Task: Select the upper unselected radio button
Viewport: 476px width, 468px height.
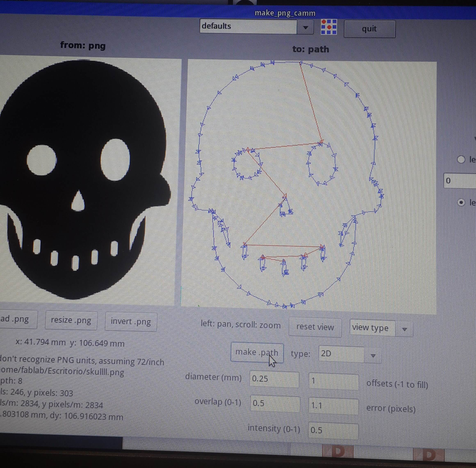Action: [x=461, y=159]
